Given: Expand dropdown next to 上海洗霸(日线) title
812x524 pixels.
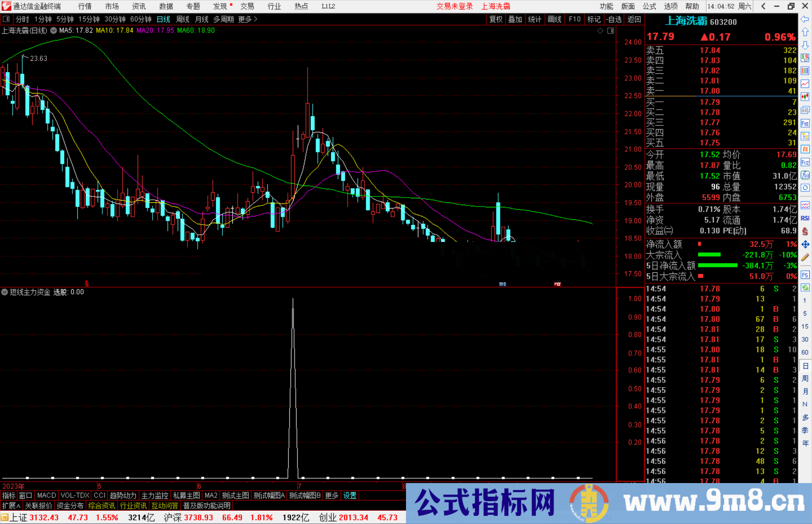Looking at the screenshot, I should [53, 30].
